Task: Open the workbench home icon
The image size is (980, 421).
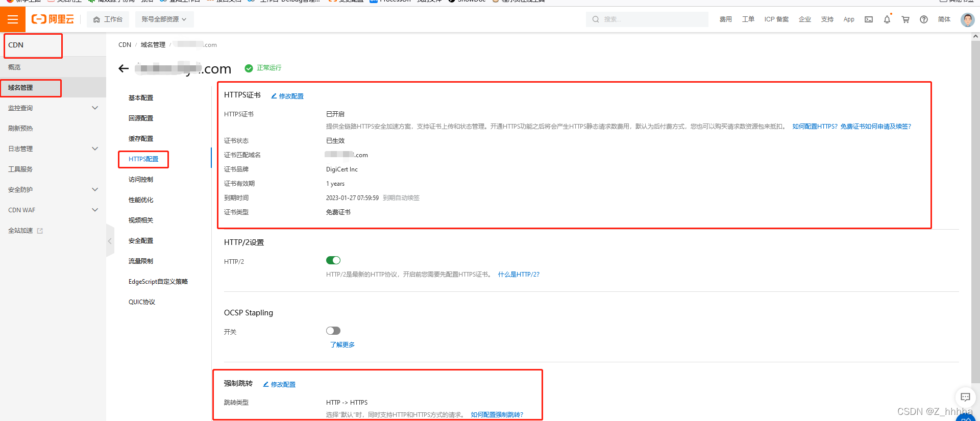Action: pyautogui.click(x=96, y=19)
